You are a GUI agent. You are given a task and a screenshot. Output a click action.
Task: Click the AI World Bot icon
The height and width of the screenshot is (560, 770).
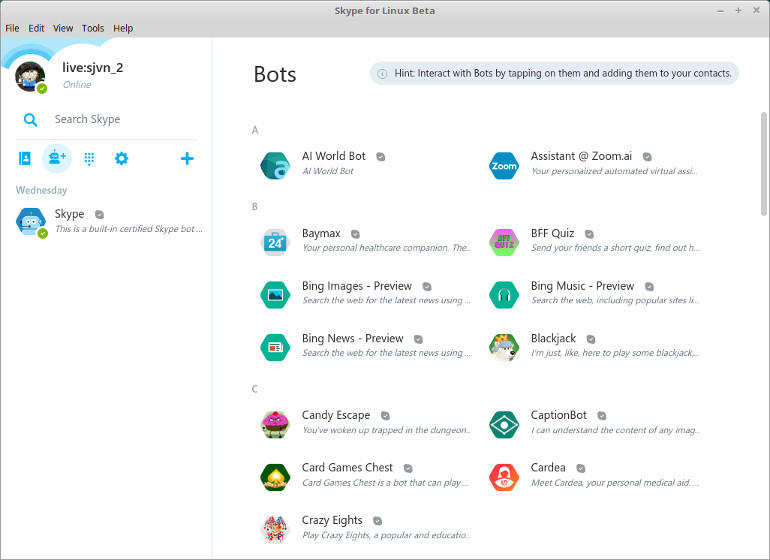point(275,166)
